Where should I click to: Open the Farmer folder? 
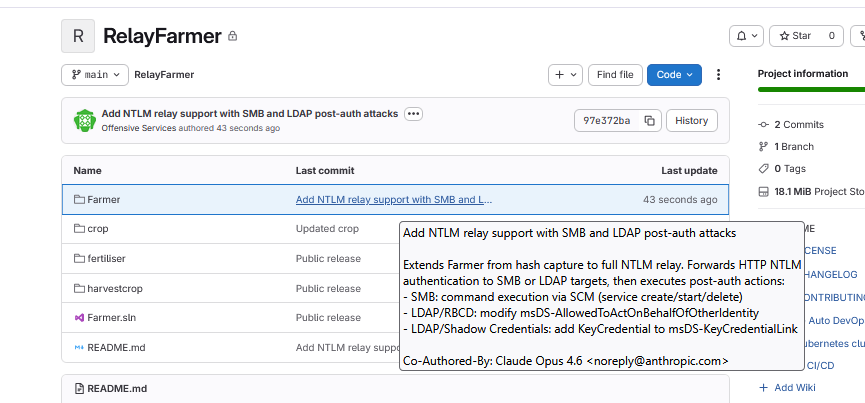(104, 200)
